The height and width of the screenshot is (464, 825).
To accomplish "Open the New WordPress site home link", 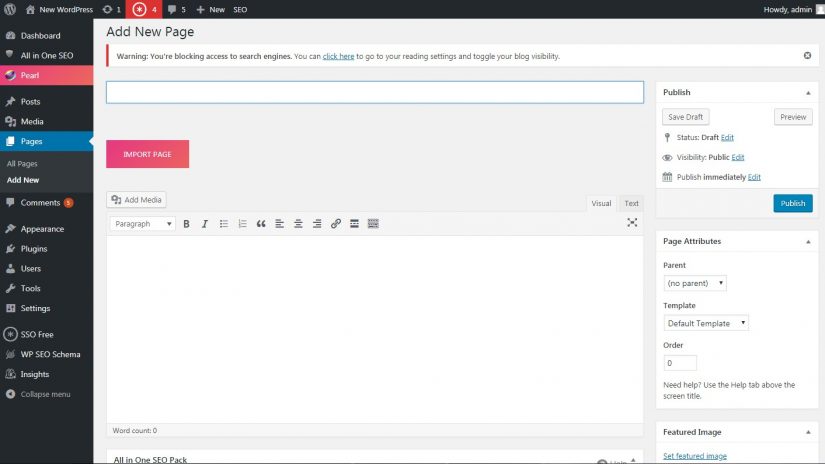I will pyautogui.click(x=59, y=9).
